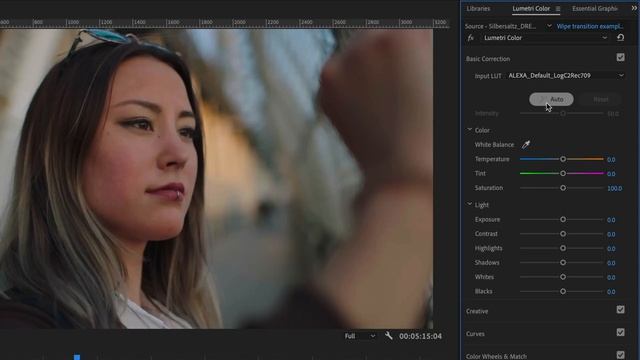The image size is (640, 360).
Task: Collapse the Light section
Action: coord(469,204)
